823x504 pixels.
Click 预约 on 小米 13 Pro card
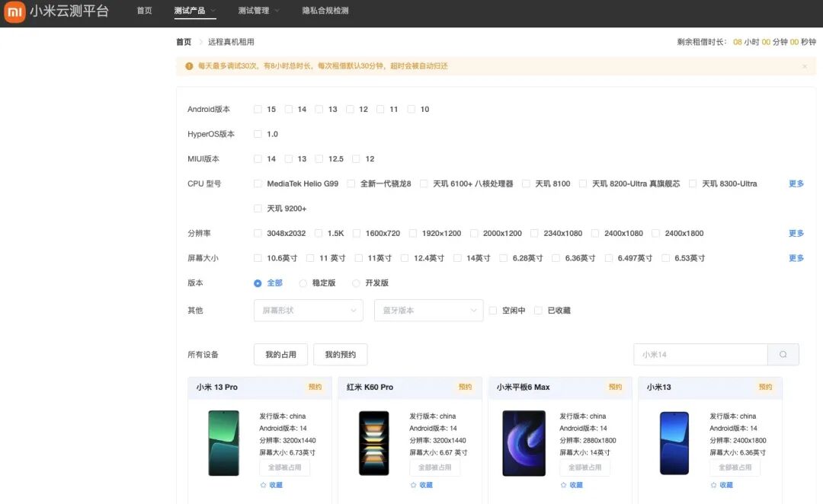coord(315,387)
